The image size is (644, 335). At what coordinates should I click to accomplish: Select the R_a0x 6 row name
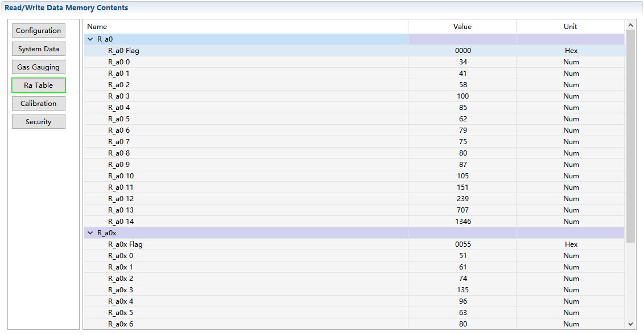tap(121, 324)
